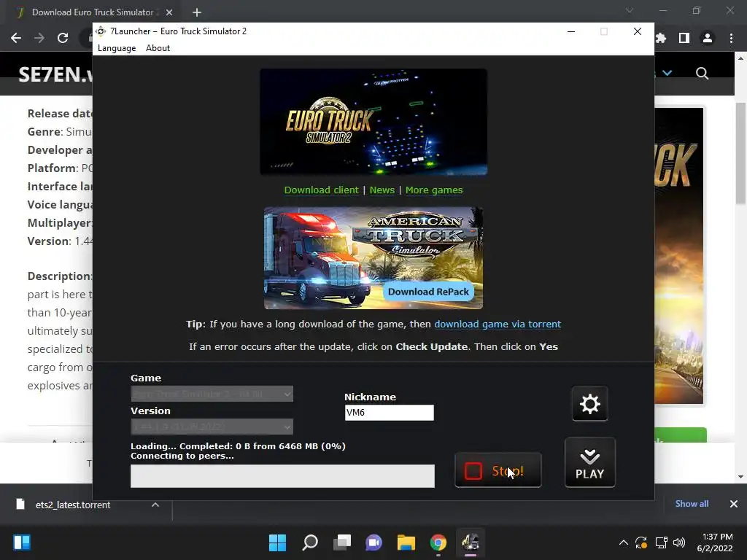This screenshot has height=560, width=747.
Task: Go forward in Chrome
Action: pyautogui.click(x=39, y=38)
